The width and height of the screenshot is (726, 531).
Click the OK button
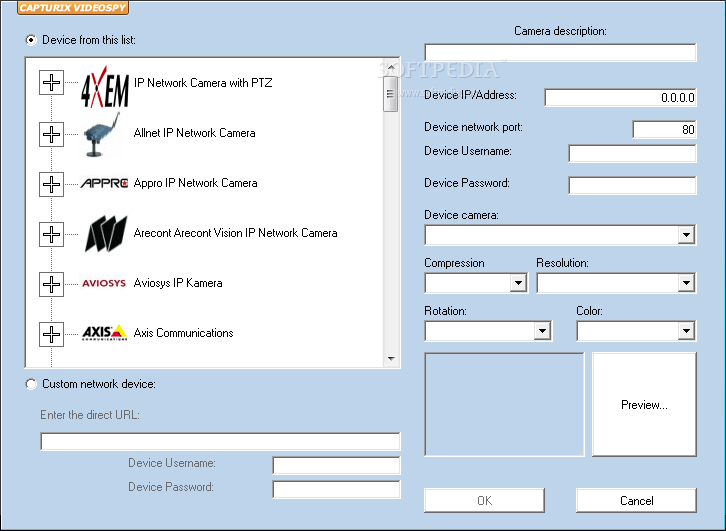tap(484, 500)
